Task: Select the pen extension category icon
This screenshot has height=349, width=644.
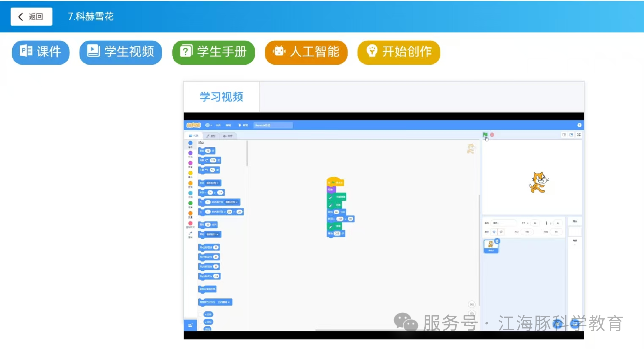Action: (x=190, y=234)
